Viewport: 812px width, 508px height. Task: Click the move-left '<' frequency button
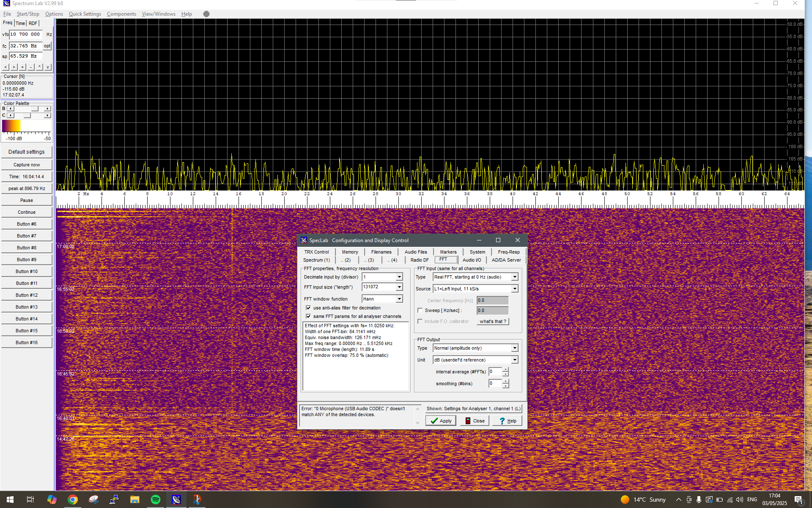pyautogui.click(x=5, y=67)
